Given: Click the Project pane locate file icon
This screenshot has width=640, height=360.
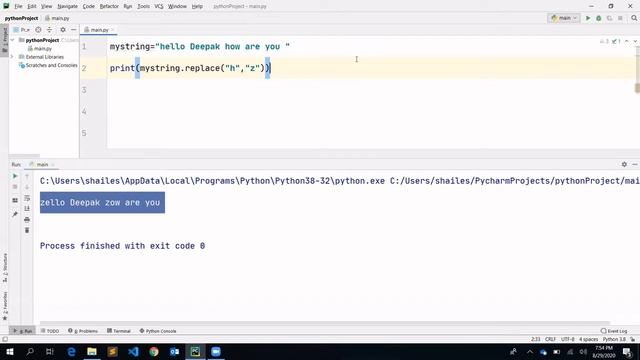Looking at the screenshot, I should (x=38, y=30).
